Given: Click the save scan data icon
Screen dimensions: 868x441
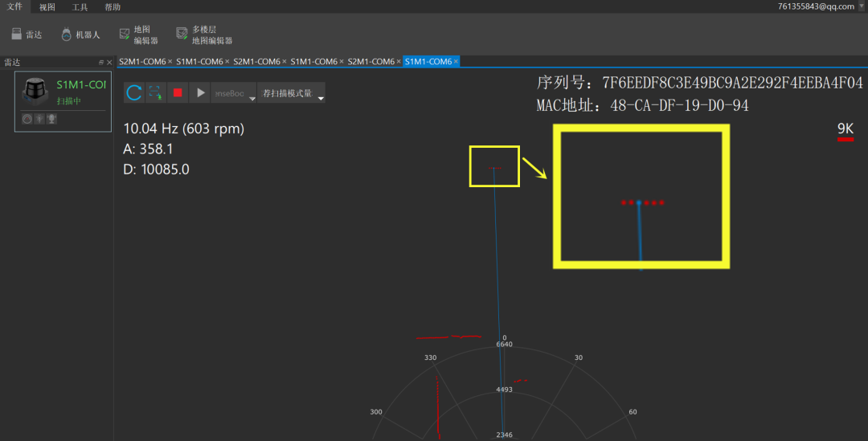Looking at the screenshot, I should coord(156,92).
